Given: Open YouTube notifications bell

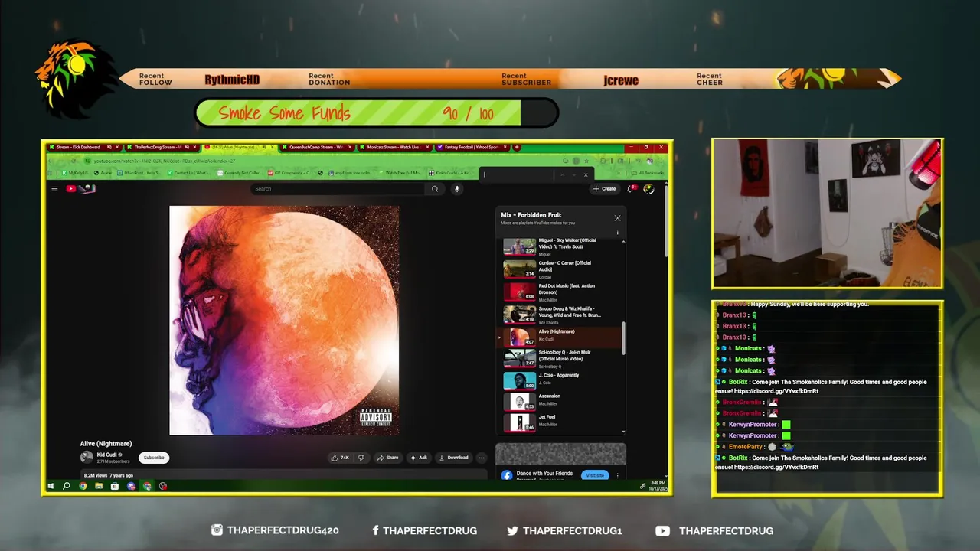Looking at the screenshot, I should tap(631, 188).
